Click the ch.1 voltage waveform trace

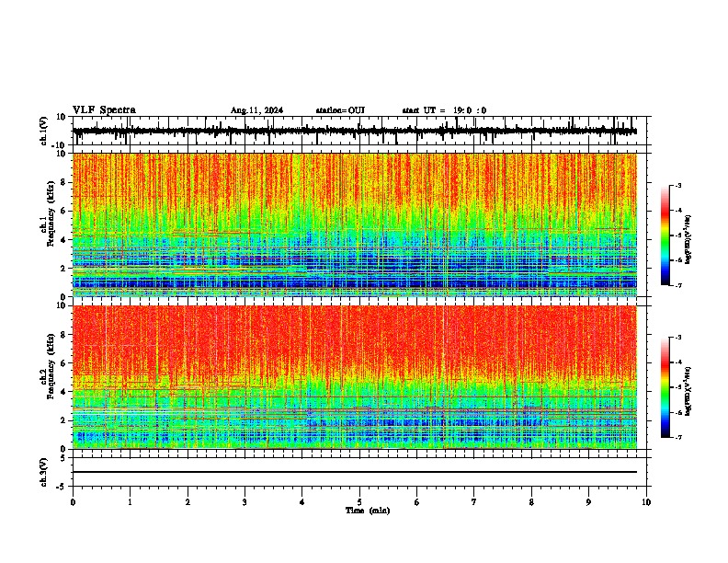(355, 132)
